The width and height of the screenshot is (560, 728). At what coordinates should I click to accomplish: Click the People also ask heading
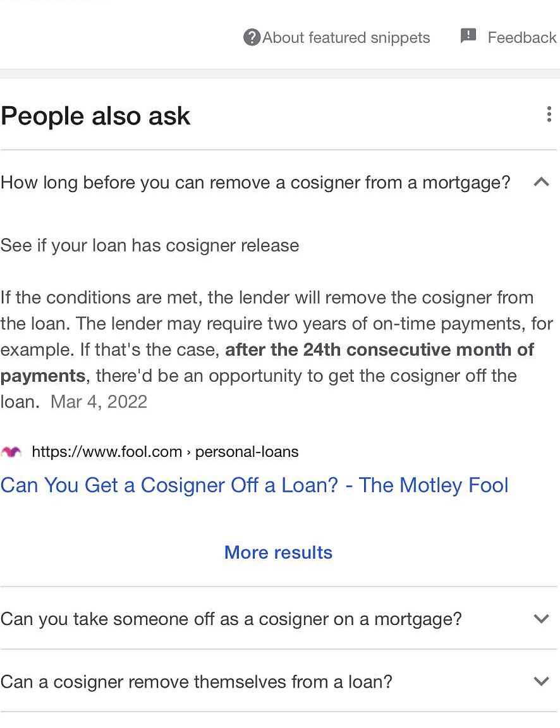pyautogui.click(x=95, y=116)
